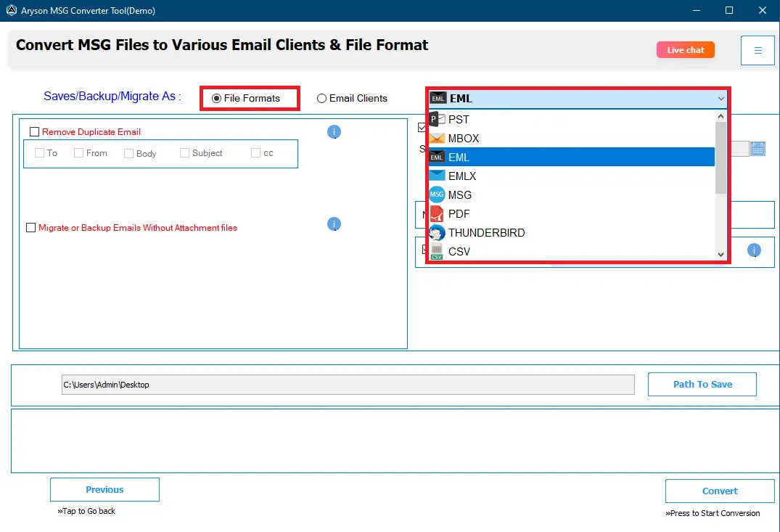Click the info icon below the format list
Image resolution: width=780 pixels, height=532 pixels.
pos(754,250)
